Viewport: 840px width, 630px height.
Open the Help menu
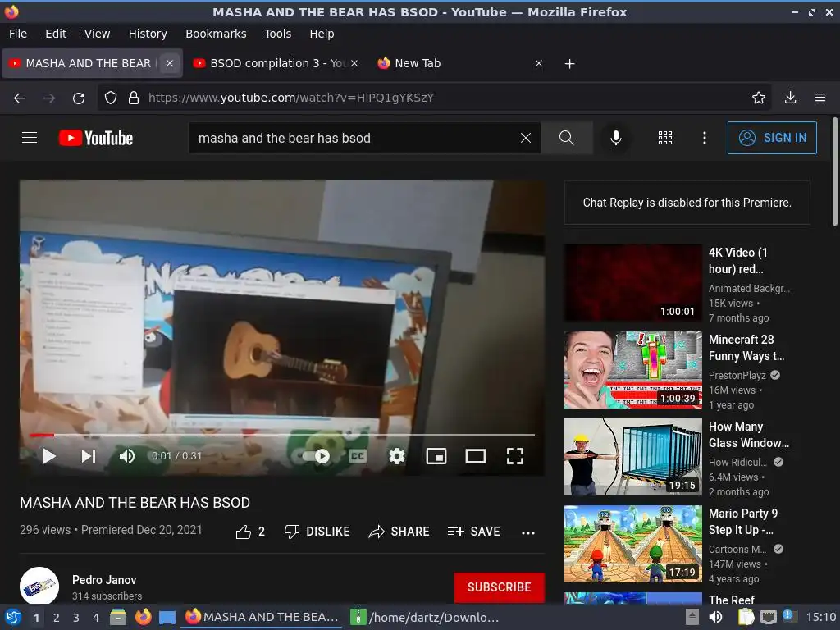pyautogui.click(x=322, y=34)
